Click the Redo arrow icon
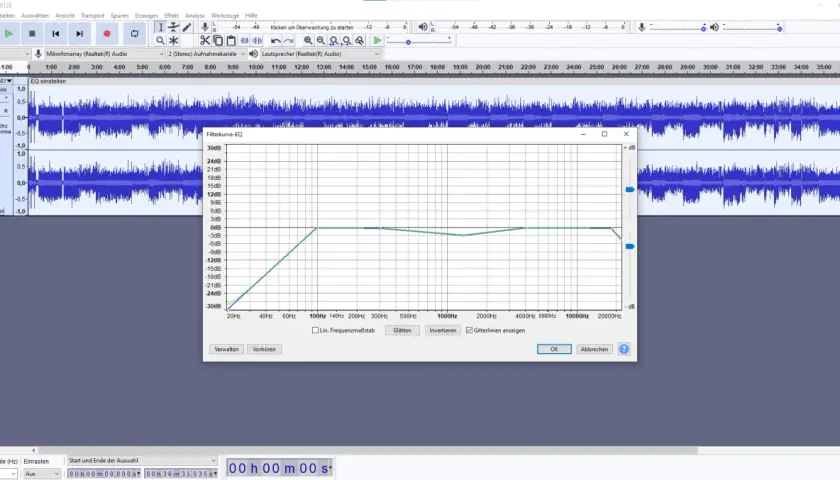This screenshot has width=840, height=480. coord(289,41)
